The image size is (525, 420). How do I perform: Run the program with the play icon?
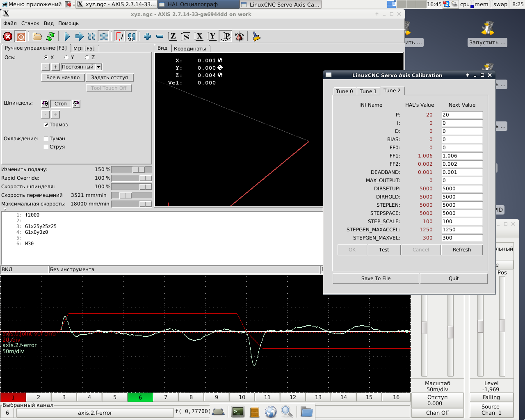[x=67, y=37]
